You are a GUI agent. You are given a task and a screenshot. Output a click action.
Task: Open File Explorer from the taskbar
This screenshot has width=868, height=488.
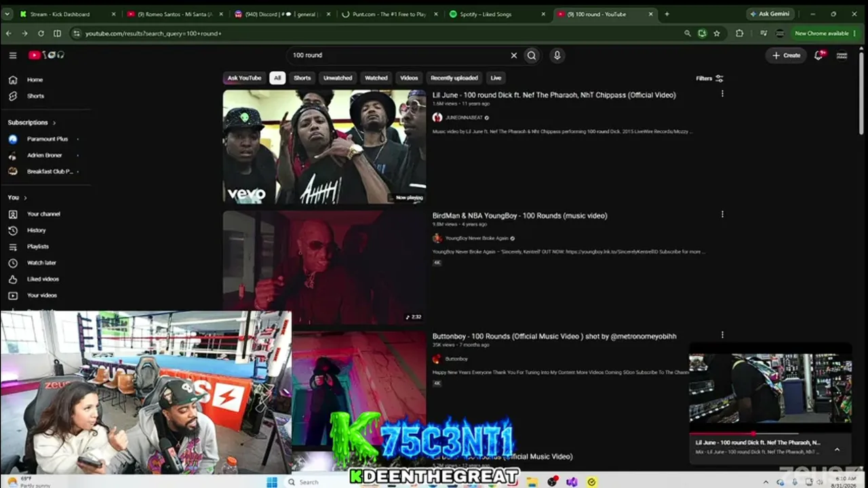click(533, 482)
